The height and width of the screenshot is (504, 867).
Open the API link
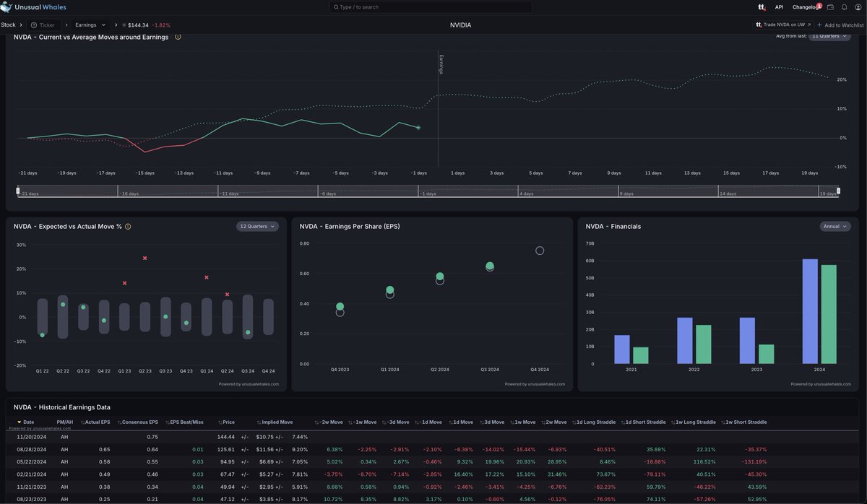pyautogui.click(x=779, y=7)
